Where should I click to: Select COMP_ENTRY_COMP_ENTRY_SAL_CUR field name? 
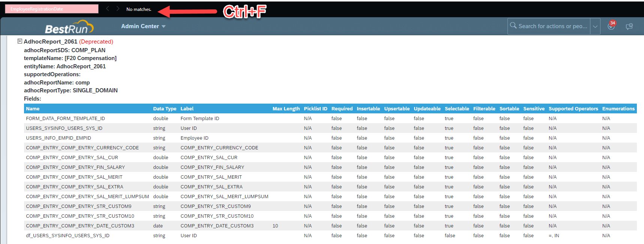(x=72, y=157)
